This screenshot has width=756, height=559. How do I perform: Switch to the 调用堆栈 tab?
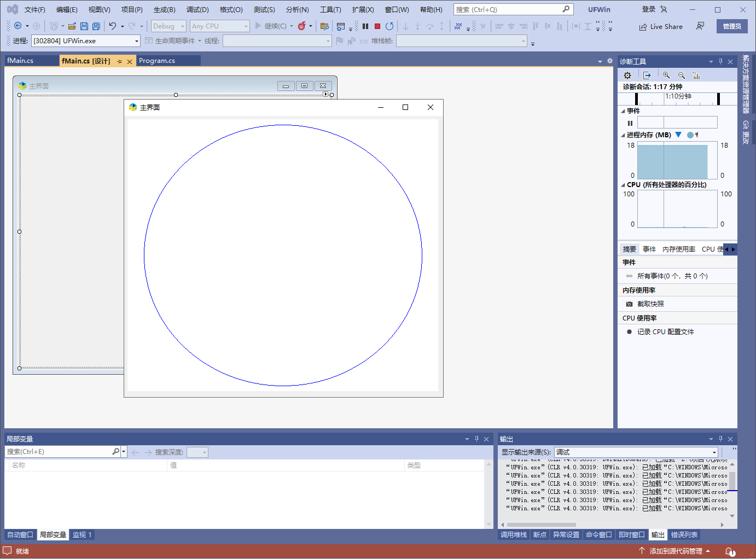pyautogui.click(x=514, y=535)
